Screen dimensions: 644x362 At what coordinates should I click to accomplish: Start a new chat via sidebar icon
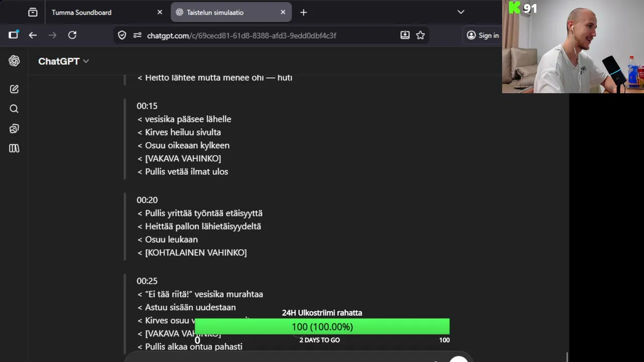pos(14,89)
